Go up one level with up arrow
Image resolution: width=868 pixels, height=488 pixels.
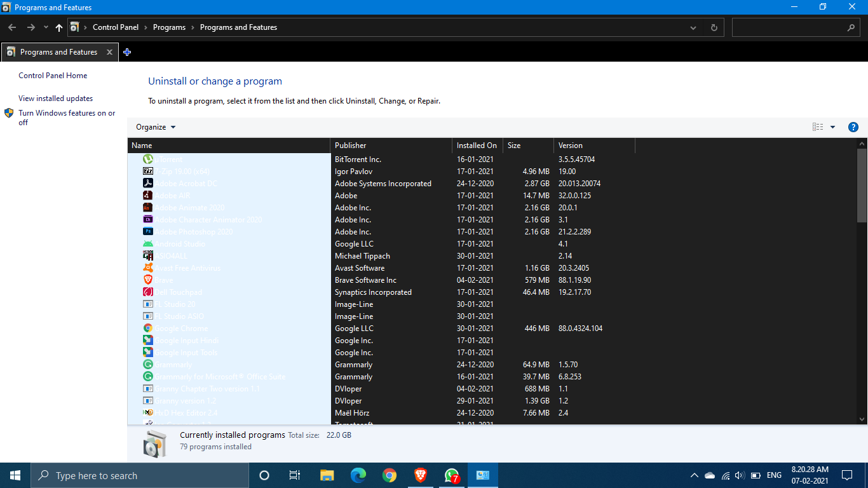click(59, 27)
